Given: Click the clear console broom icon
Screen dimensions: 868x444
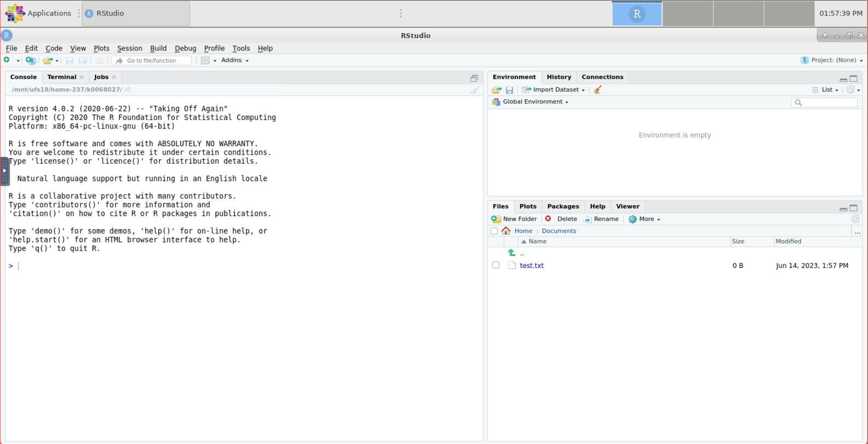Looking at the screenshot, I should point(475,90).
